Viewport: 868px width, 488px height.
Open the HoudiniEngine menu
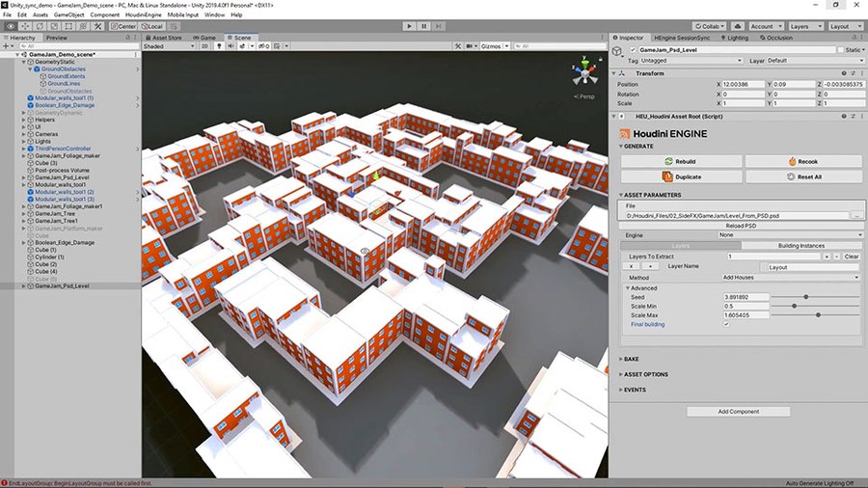tap(144, 14)
